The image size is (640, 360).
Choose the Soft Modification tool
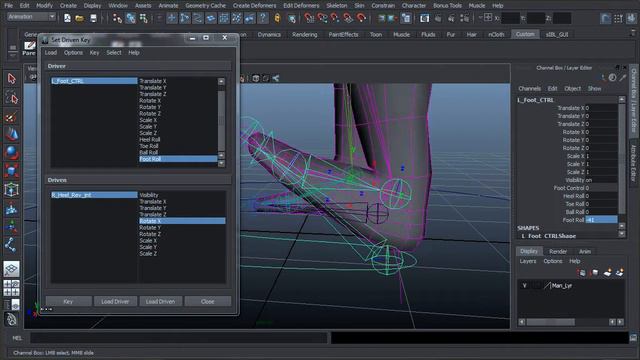tap(11, 208)
